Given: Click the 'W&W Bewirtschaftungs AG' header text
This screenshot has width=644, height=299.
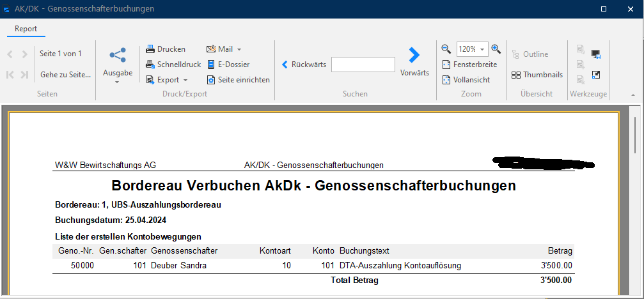Looking at the screenshot, I should 106,165.
